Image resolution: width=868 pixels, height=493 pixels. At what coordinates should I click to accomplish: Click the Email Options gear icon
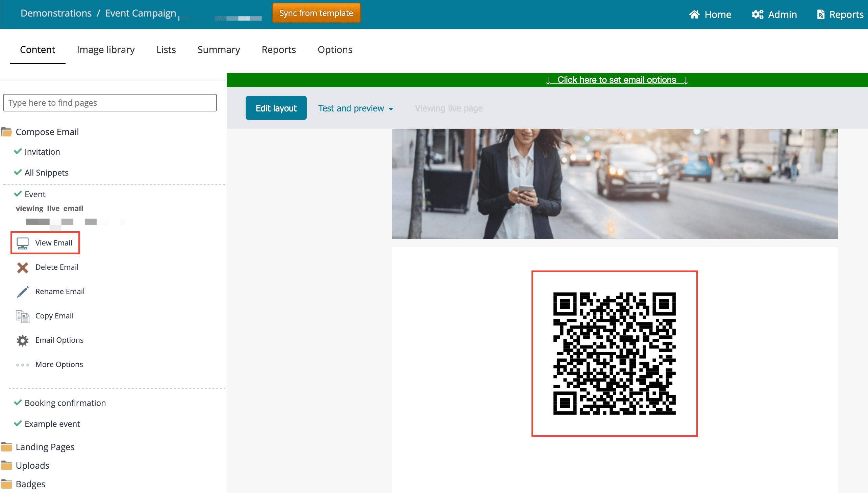click(x=22, y=341)
